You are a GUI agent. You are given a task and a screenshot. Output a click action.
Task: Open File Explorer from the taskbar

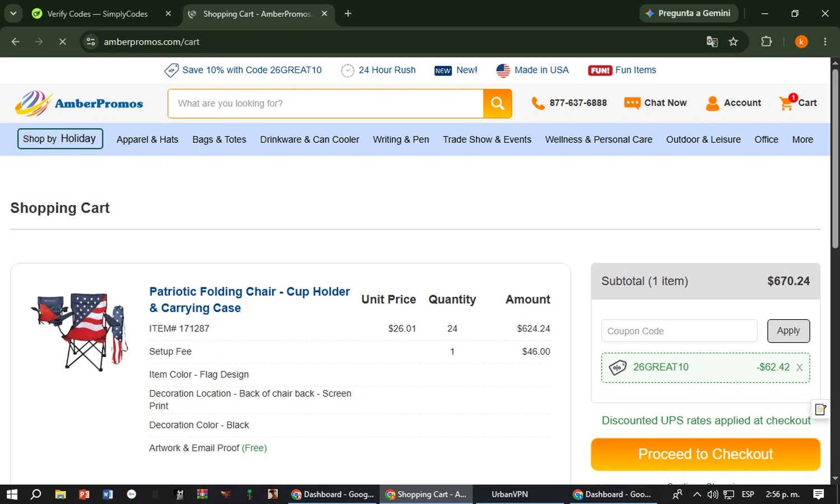[60, 494]
